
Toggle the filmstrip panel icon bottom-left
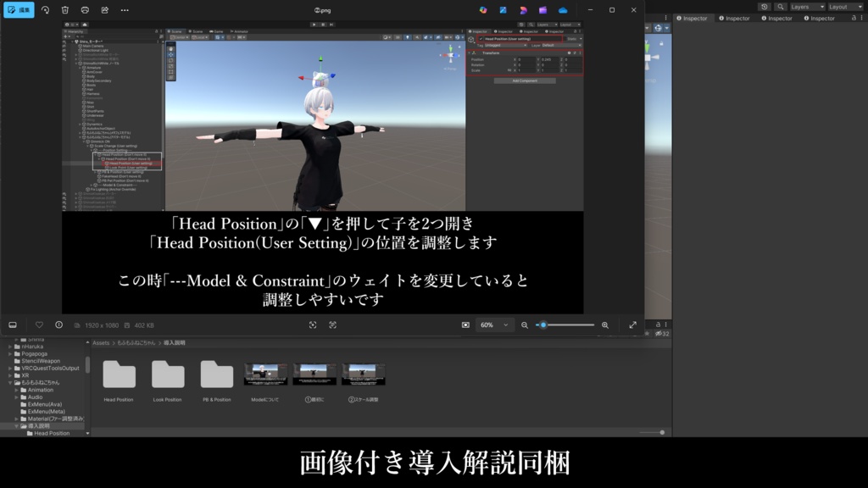pos(13,324)
